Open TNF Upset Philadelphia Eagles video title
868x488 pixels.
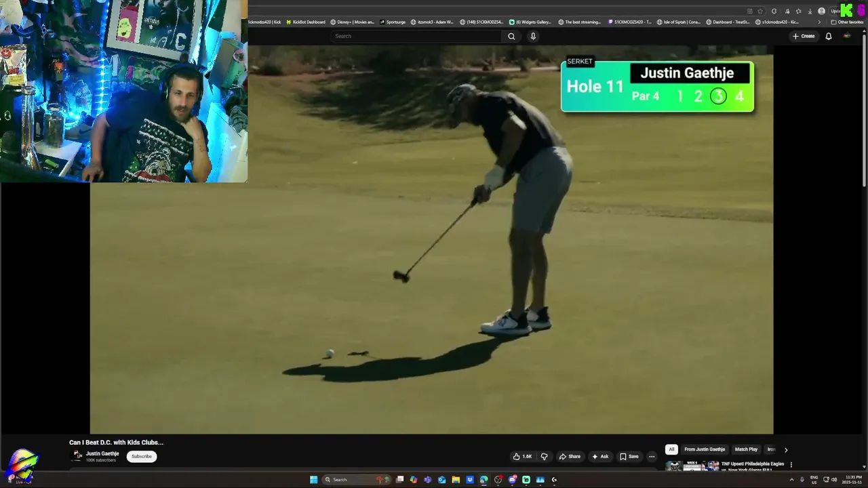pyautogui.click(x=753, y=466)
